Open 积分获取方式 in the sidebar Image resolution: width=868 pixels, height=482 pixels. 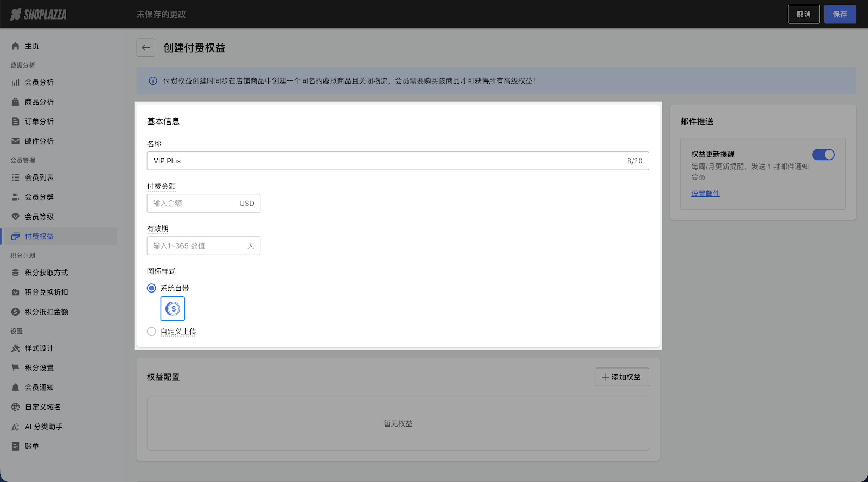(x=46, y=272)
